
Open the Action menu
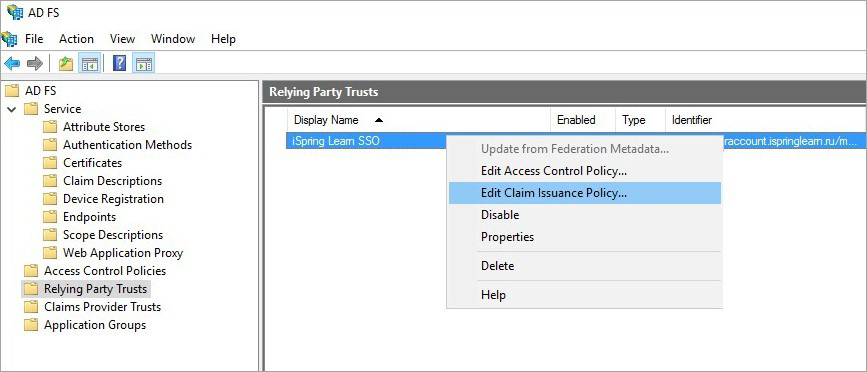[x=76, y=39]
